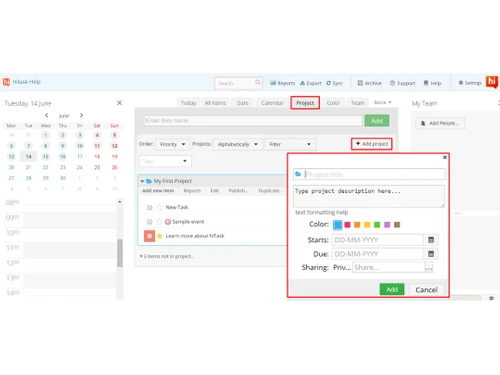This screenshot has height=375, width=500.
Task: Go to the previous month in calendar
Action: [x=47, y=115]
